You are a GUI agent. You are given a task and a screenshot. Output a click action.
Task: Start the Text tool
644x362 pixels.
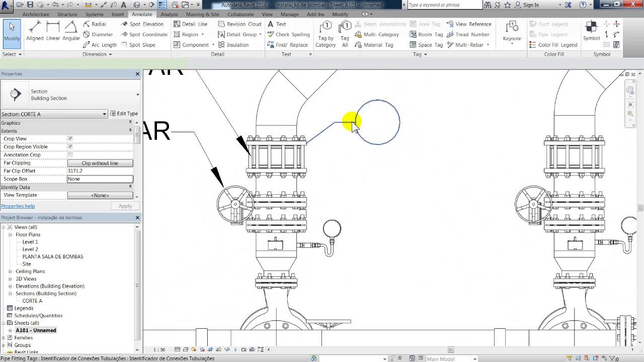[x=277, y=24]
